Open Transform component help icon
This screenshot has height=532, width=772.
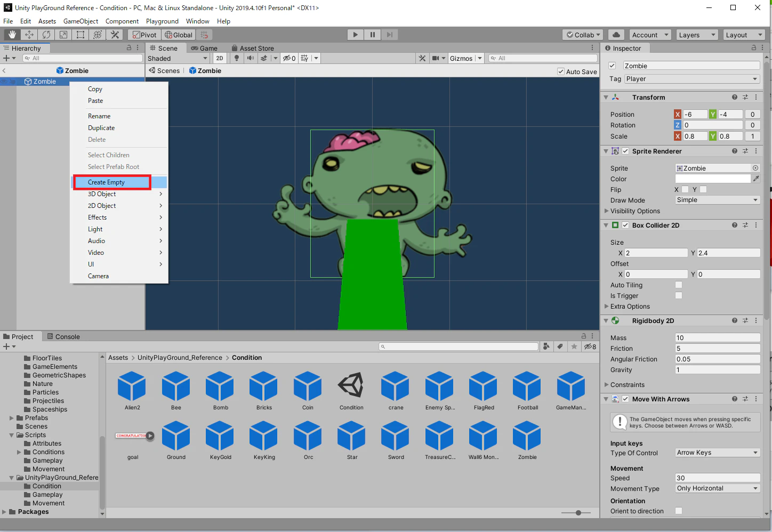(735, 97)
